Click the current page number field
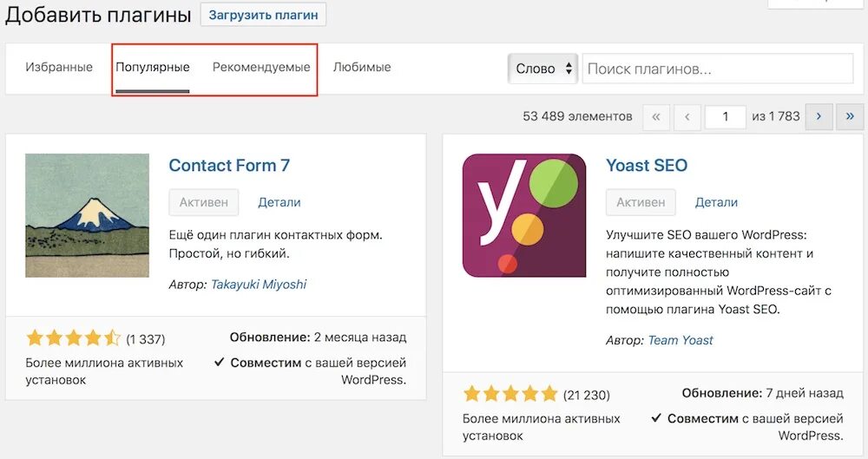Screen dimensions: 868x459 (x=725, y=116)
